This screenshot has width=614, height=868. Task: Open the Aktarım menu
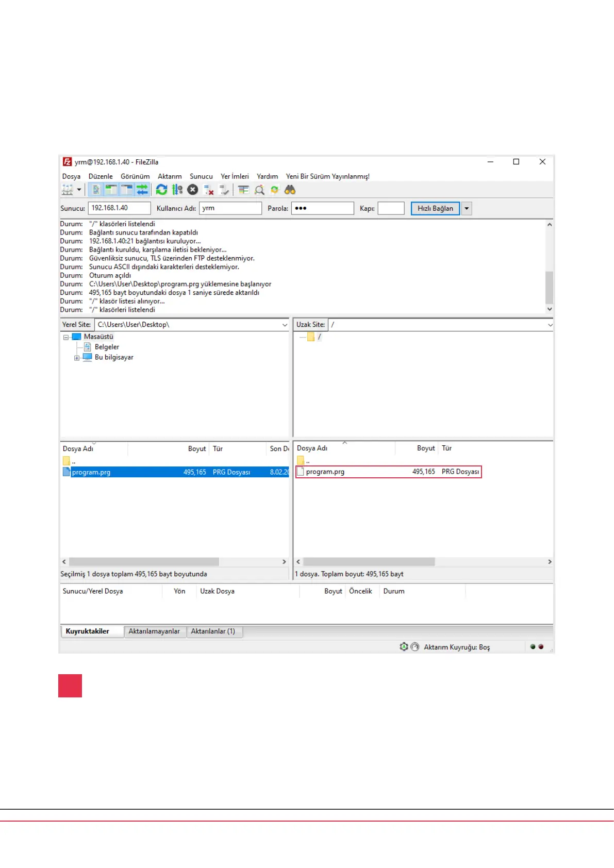click(x=170, y=176)
